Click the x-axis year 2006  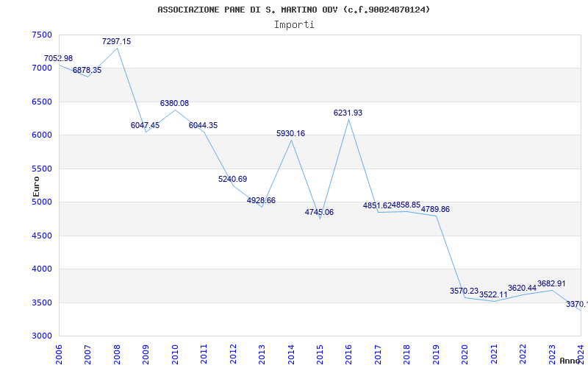click(x=59, y=354)
